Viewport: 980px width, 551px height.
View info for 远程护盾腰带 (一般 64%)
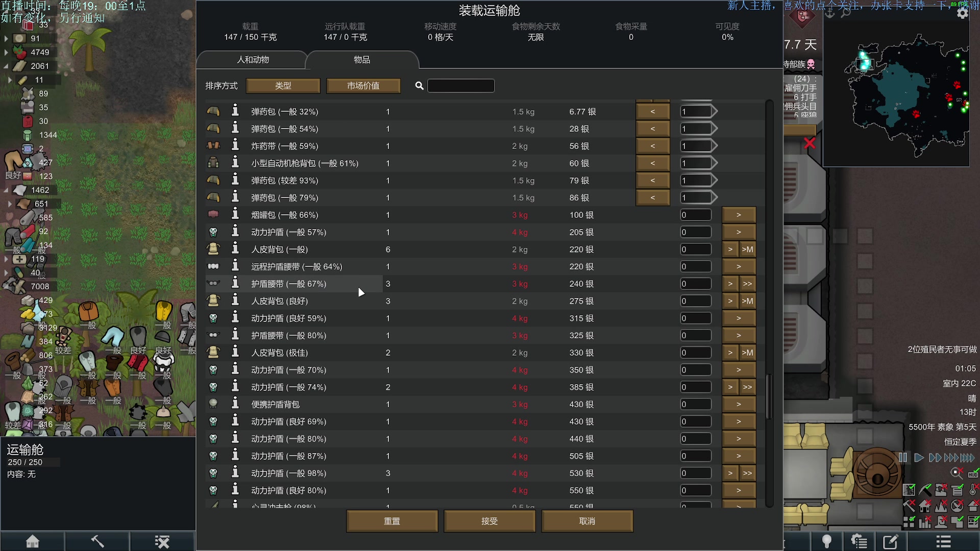[x=235, y=266]
